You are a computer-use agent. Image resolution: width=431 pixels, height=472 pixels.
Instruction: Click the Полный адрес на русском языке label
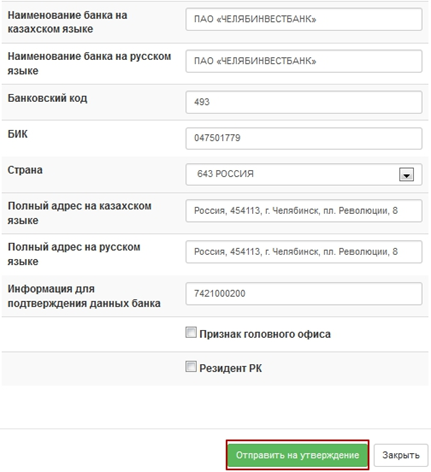tap(74, 254)
